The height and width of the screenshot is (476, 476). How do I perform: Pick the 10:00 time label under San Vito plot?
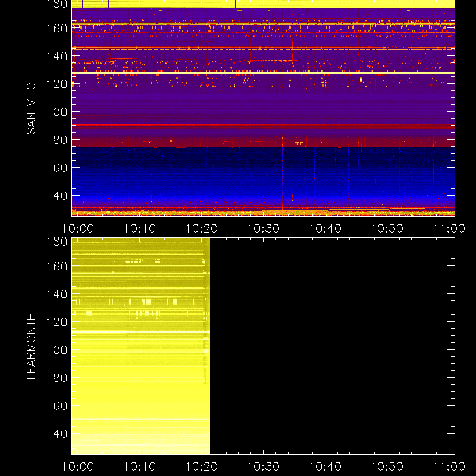pyautogui.click(x=78, y=228)
